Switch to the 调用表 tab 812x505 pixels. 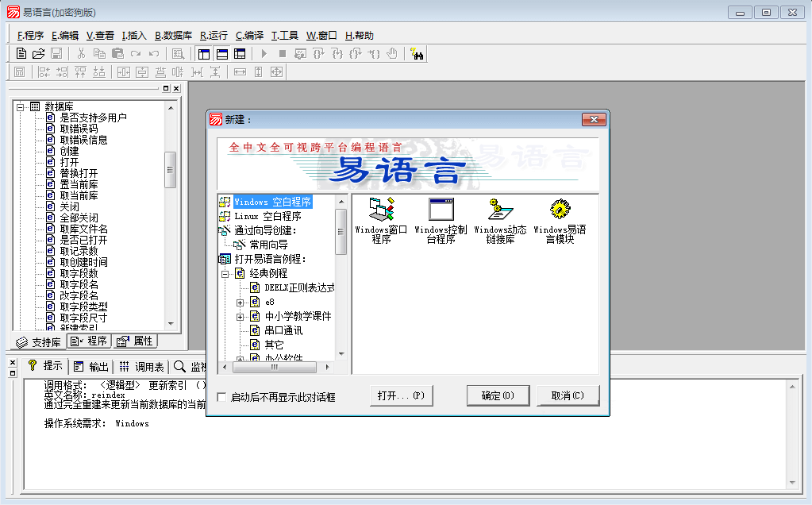141,367
